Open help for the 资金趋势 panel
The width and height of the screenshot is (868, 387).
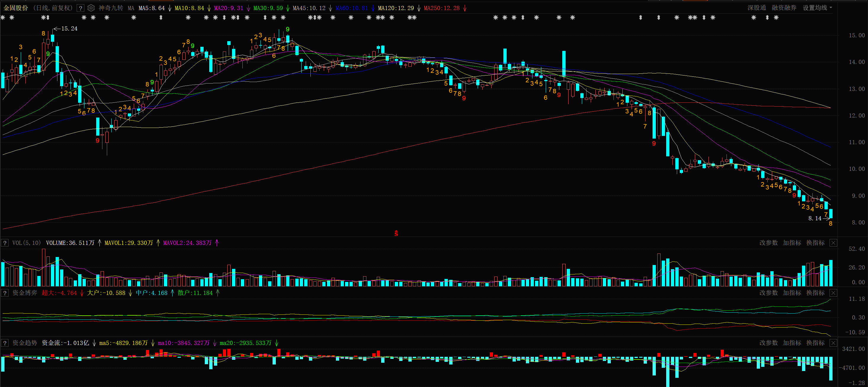click(5, 343)
